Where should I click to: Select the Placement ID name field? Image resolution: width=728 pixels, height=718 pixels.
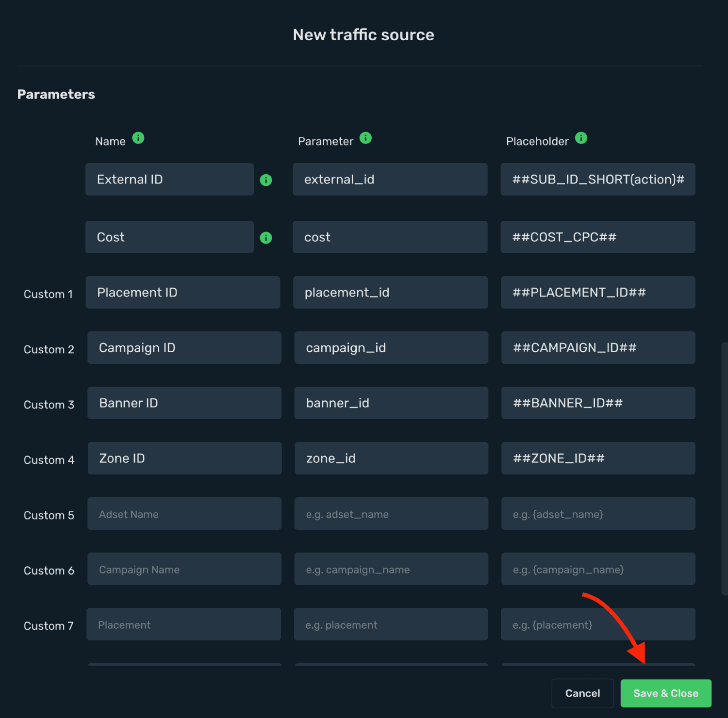coord(183,293)
